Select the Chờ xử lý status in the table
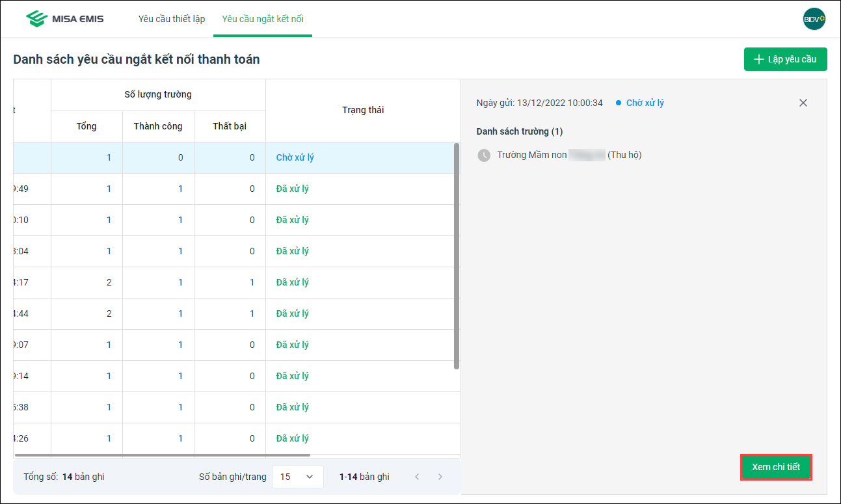Image resolution: width=841 pixels, height=504 pixels. (295, 158)
